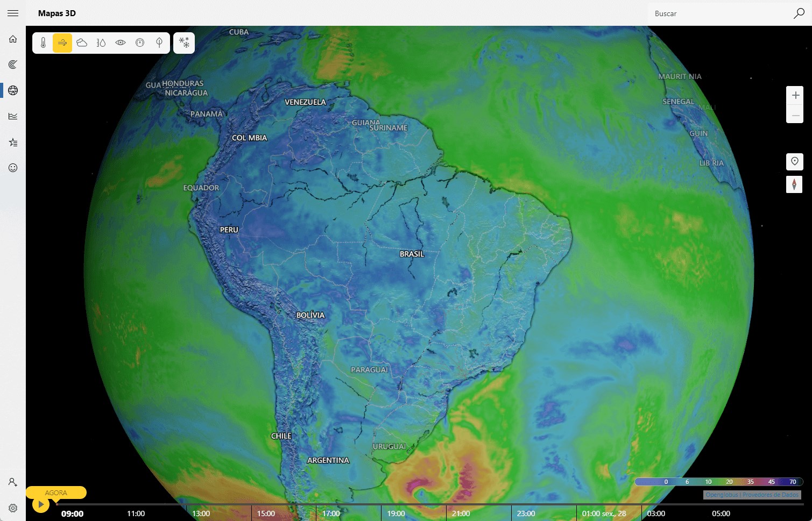The height and width of the screenshot is (521, 812).
Task: Jump to 11:00 on the timeline
Action: click(136, 513)
